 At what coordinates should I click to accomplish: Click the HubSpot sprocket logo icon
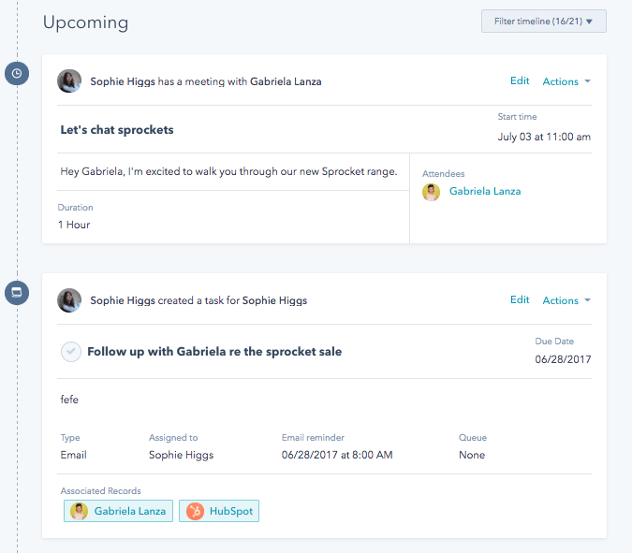[194, 511]
